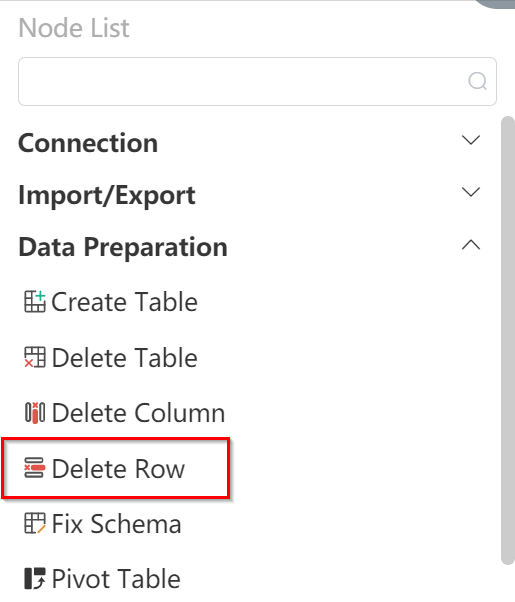This screenshot has height=602, width=515.
Task: Choose the Delete Column node label
Action: click(138, 413)
